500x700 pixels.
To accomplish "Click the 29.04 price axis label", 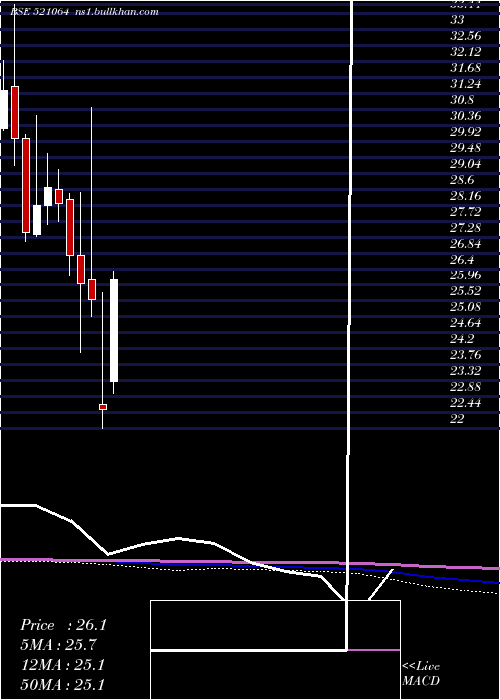I will click(x=466, y=164).
